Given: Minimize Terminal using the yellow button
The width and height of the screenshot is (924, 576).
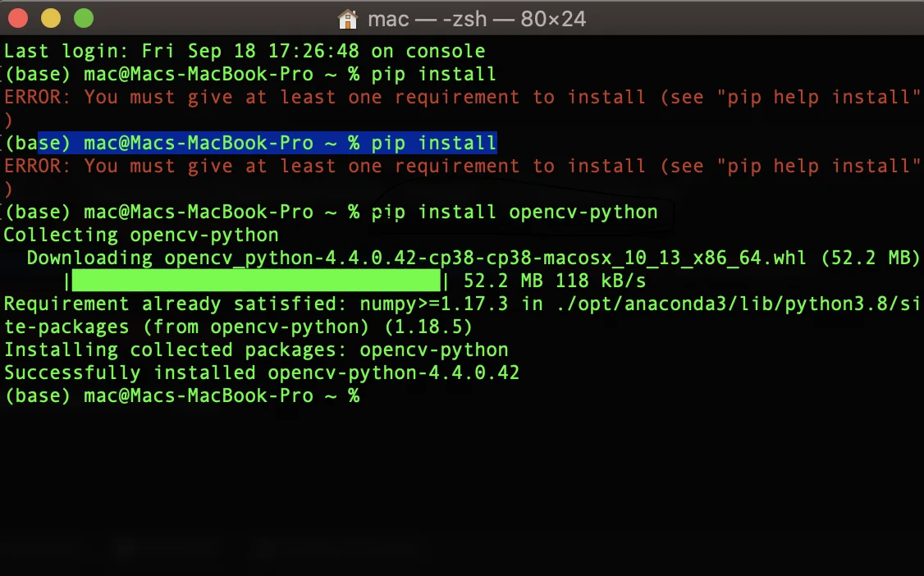Looking at the screenshot, I should [x=50, y=17].
